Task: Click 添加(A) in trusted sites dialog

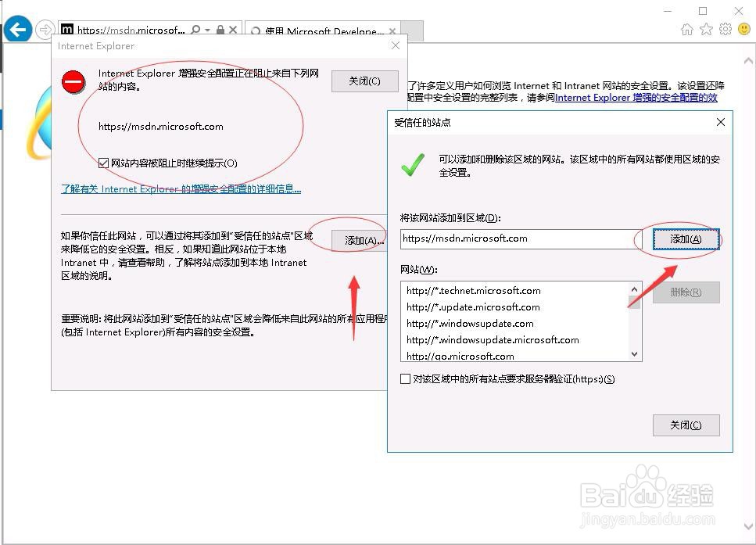Action: tap(686, 239)
